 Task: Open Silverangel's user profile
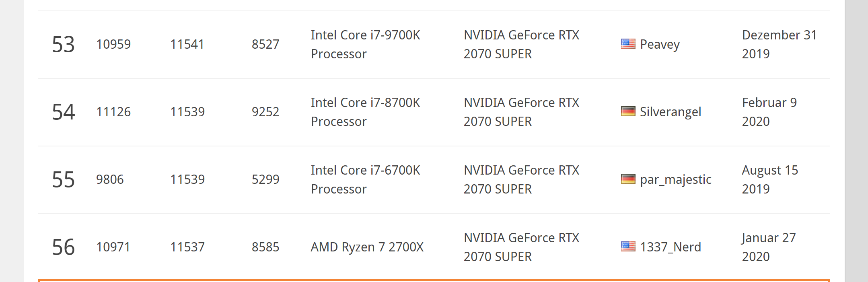pyautogui.click(x=670, y=112)
